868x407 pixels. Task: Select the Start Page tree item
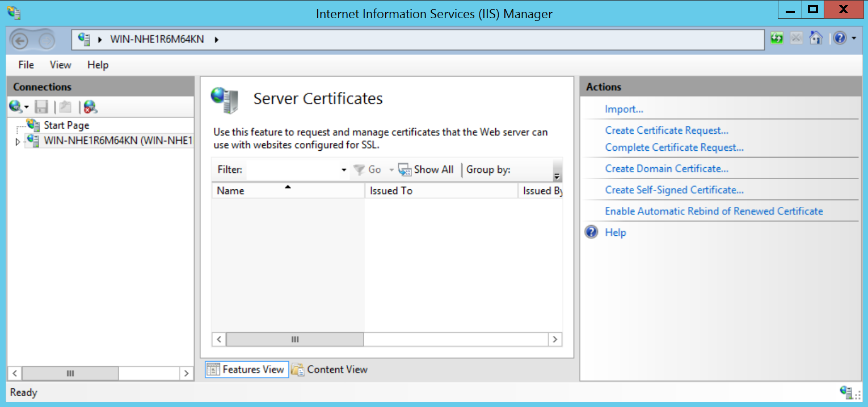66,125
